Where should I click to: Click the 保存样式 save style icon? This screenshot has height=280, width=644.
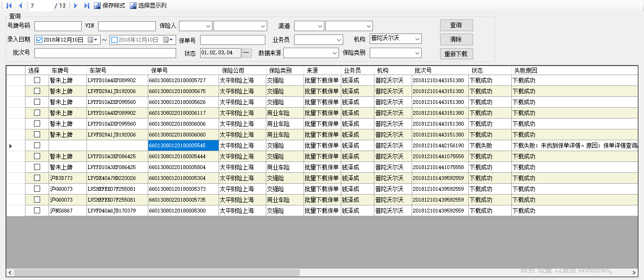[x=97, y=6]
